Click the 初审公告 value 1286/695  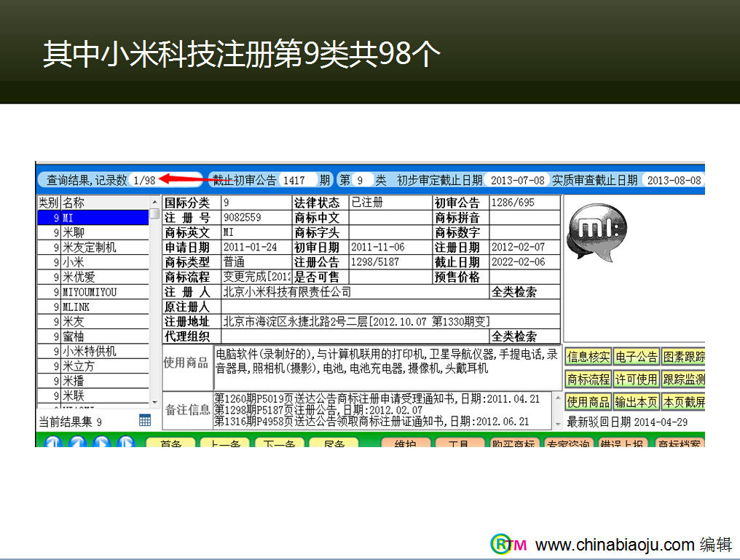(524, 203)
